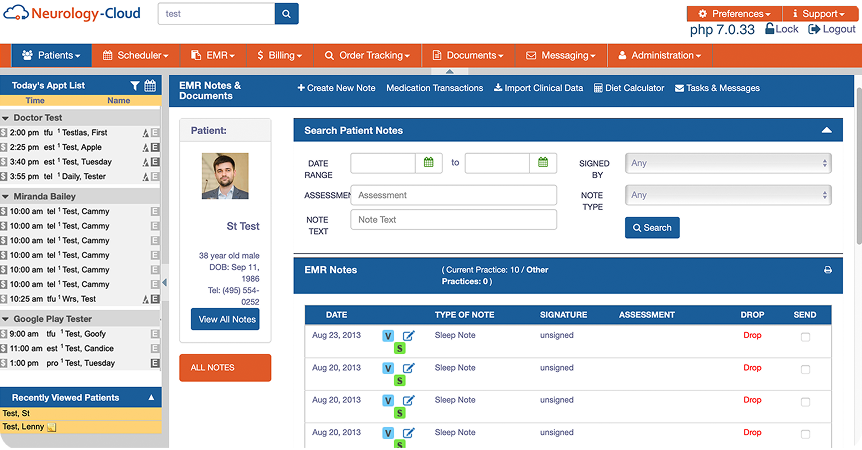The height and width of the screenshot is (450, 862).
Task: Collapse the Recently Viewed Patients panel
Action: pos(151,397)
